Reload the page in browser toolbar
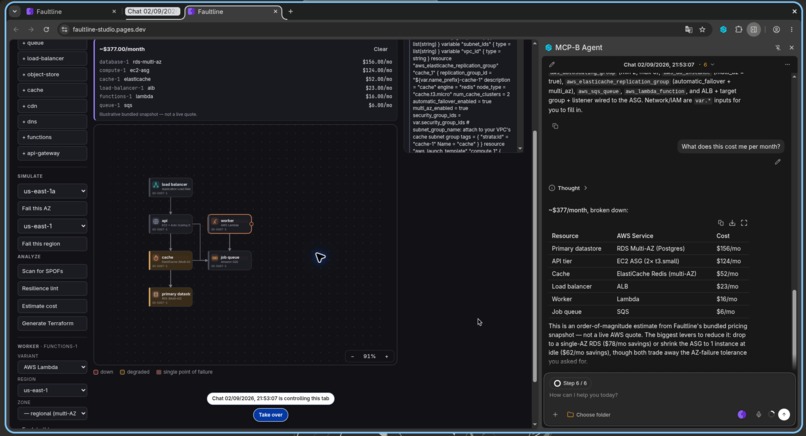Image resolution: width=806 pixels, height=436 pixels. [46, 30]
